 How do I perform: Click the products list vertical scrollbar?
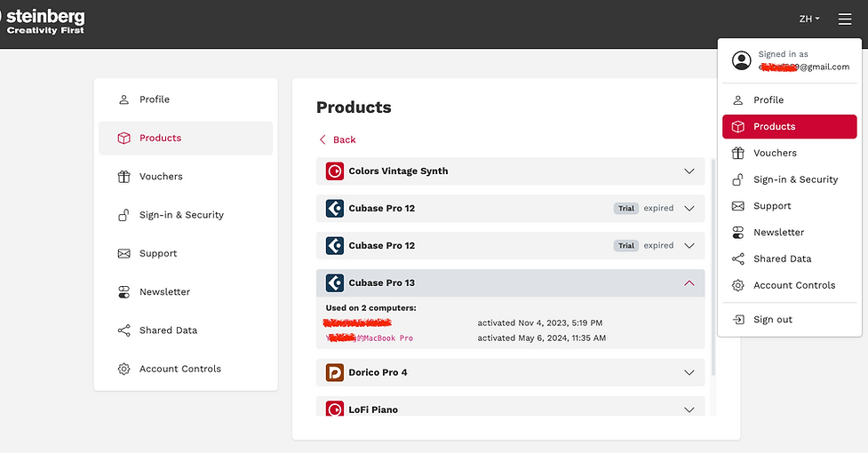(x=713, y=267)
